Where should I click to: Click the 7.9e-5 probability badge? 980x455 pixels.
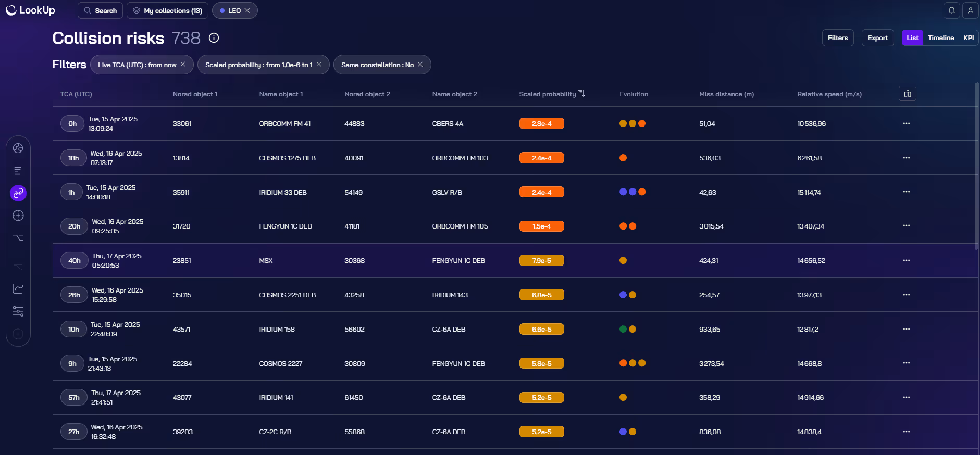click(x=541, y=260)
